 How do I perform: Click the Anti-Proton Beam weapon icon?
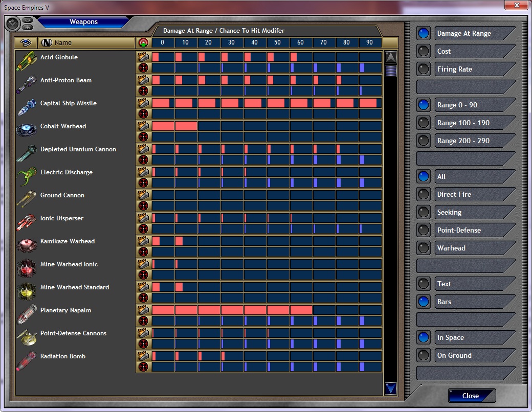(27, 84)
